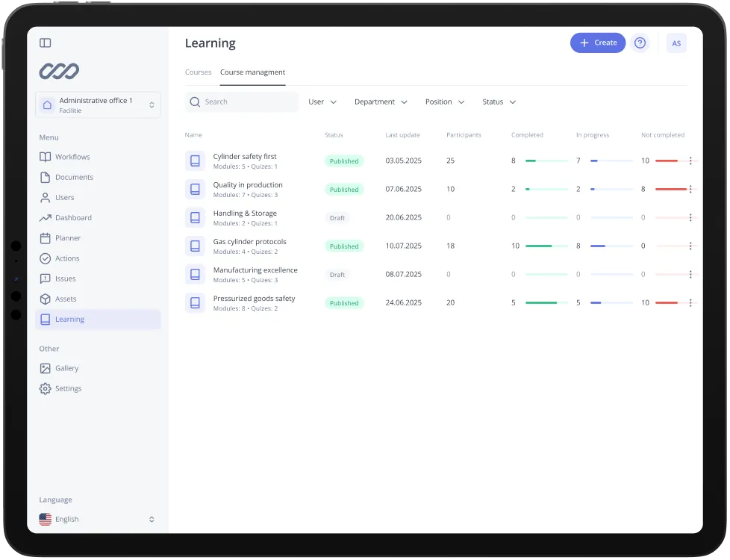Open Issues in sidebar menu

(65, 279)
